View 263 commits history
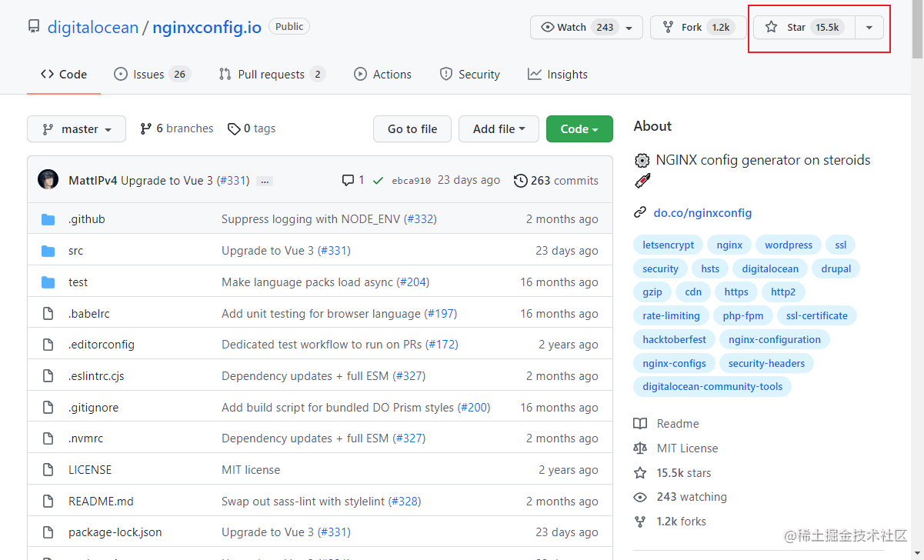This screenshot has width=924, height=560. tap(555, 181)
